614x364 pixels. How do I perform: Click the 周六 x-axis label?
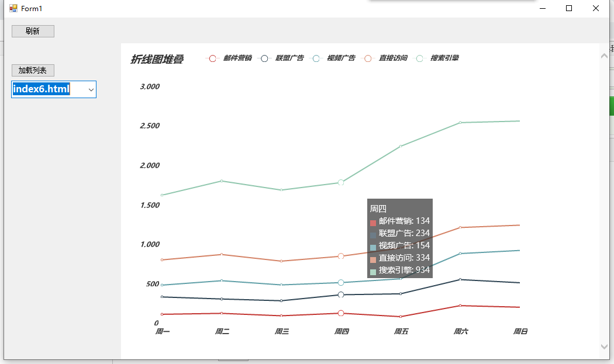click(x=461, y=331)
